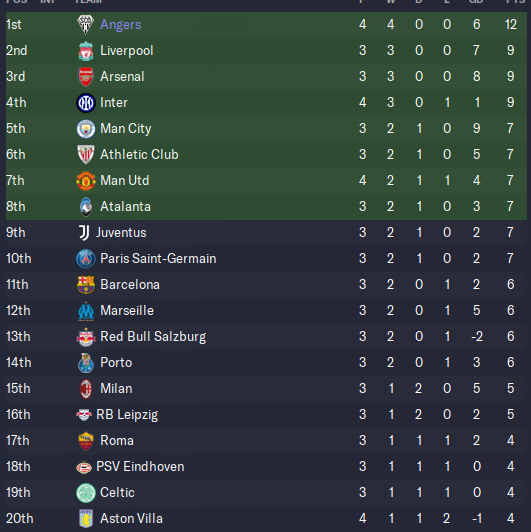531x532 pixels.
Task: Open the Atalanta team link
Action: 125,207
